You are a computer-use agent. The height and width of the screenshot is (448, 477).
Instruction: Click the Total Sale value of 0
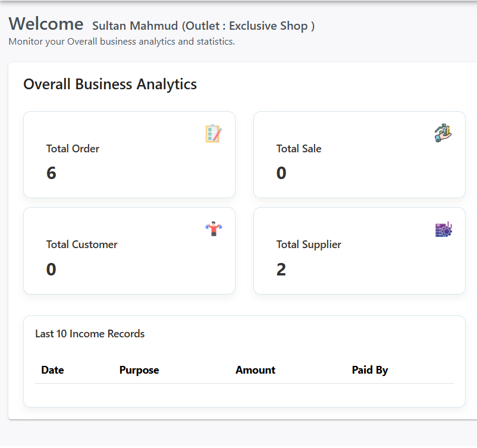[x=281, y=173]
